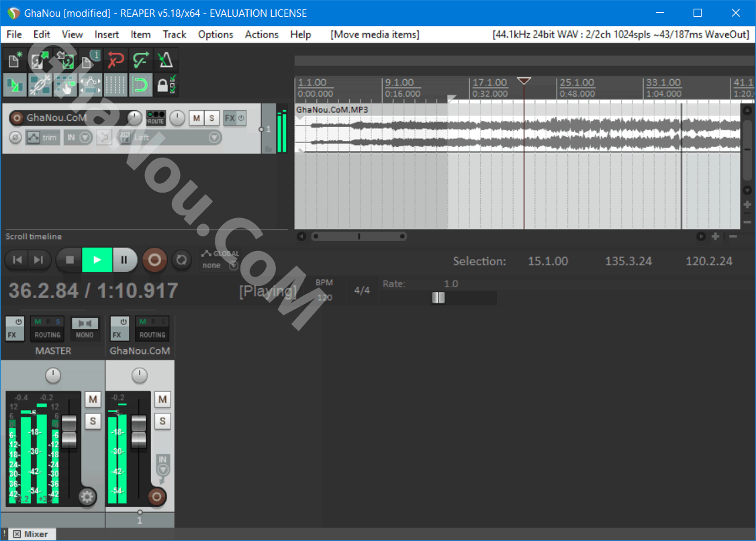Open the Left input selection dropdown

(177, 138)
